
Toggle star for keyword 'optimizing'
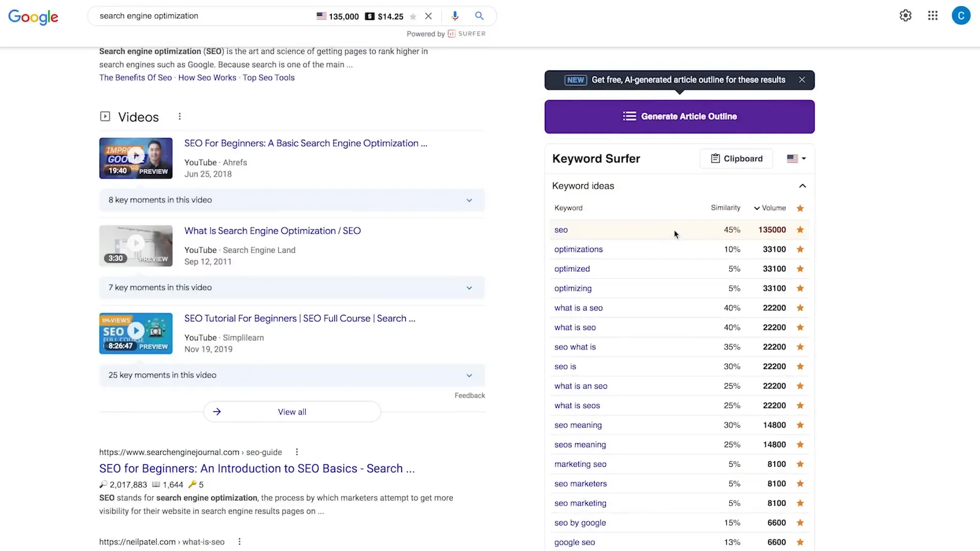point(800,288)
